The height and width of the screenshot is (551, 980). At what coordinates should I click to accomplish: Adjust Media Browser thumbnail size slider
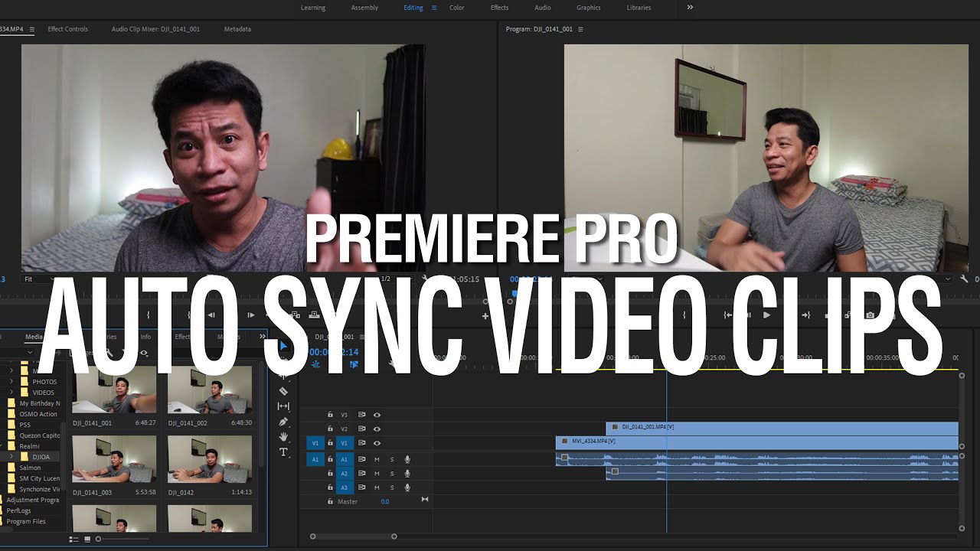click(x=98, y=539)
